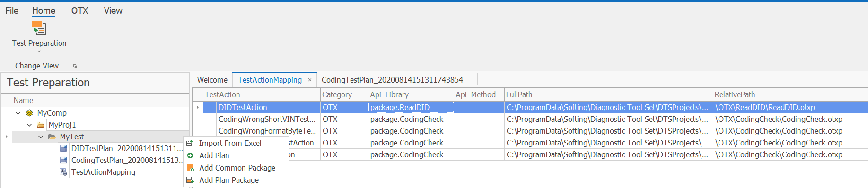Select the TestActionMapping tree item
The height and width of the screenshot is (188, 868).
(103, 172)
